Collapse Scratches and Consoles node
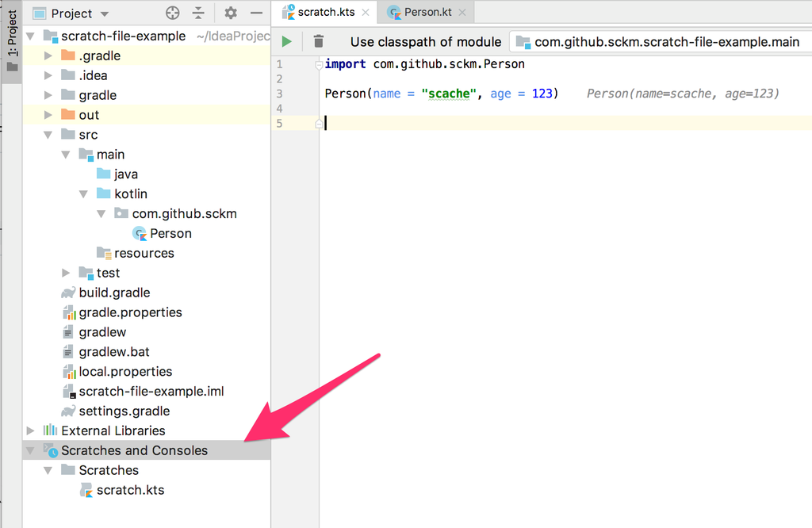The height and width of the screenshot is (528, 812). pyautogui.click(x=31, y=450)
